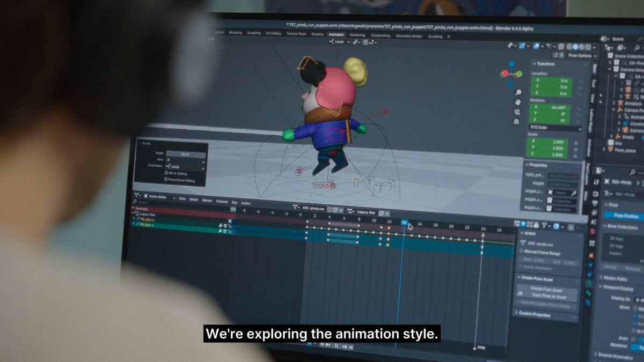
Task: Open the Action menu in Action Editor
Action: [x=246, y=203]
